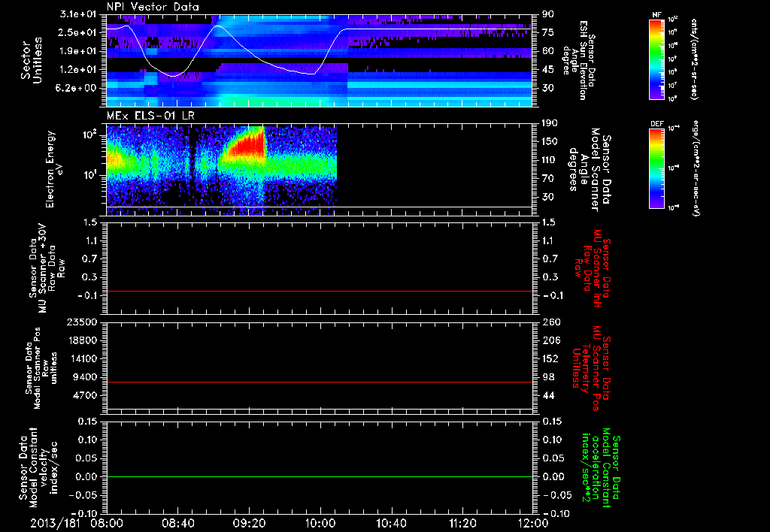770x532 pixels.
Task: Click the '9400' scanner position tick
Action: (86, 377)
